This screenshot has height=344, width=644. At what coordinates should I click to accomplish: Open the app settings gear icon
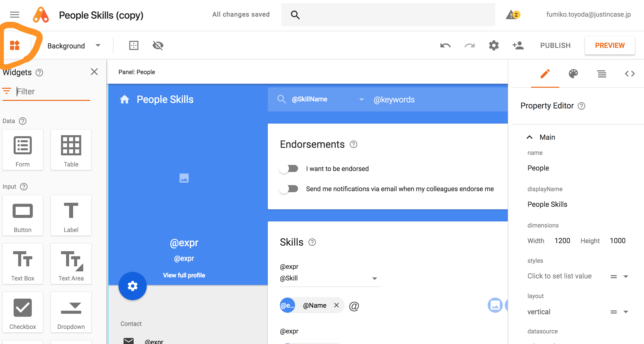tap(494, 46)
